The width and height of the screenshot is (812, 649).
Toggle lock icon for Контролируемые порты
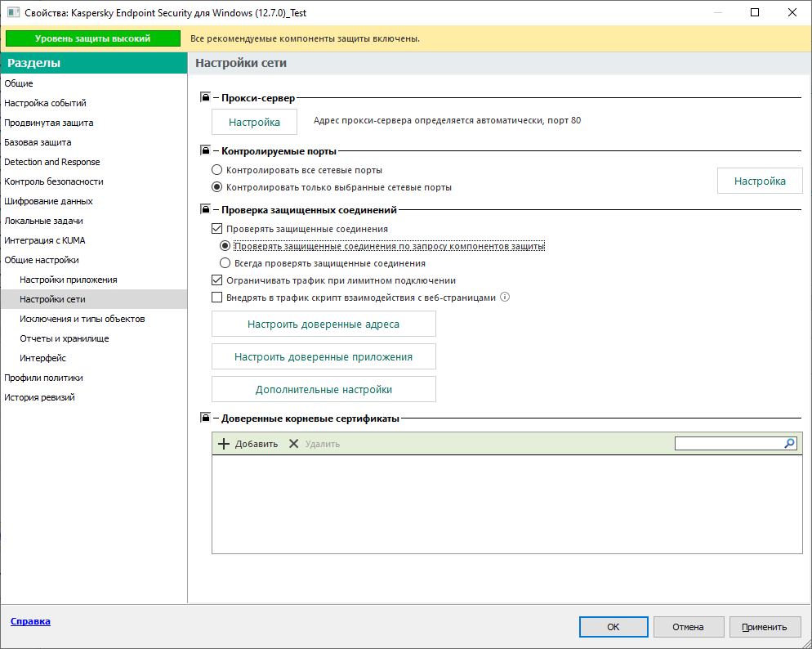[x=205, y=151]
